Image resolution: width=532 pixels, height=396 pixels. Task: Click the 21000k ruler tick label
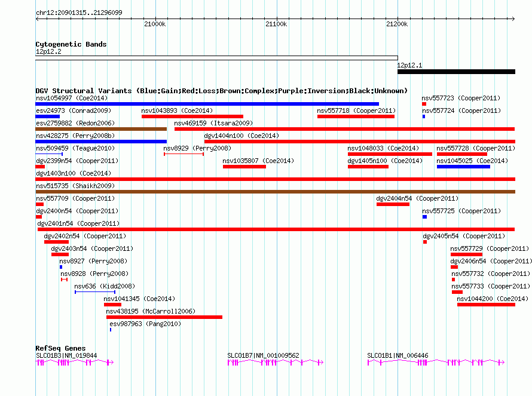[155, 24]
